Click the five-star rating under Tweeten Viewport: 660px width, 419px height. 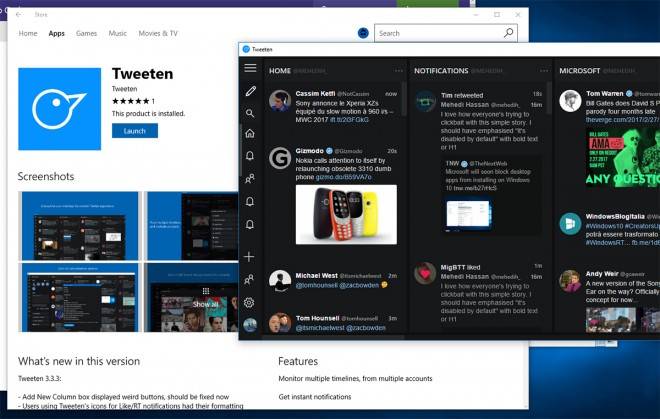point(130,101)
